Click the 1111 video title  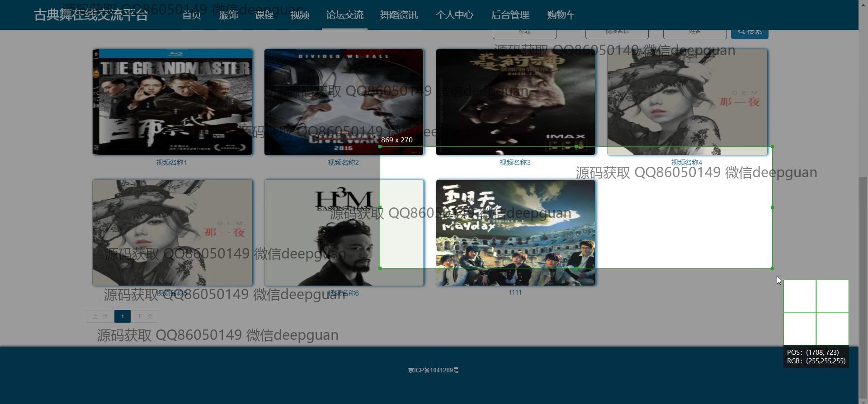[x=515, y=292]
